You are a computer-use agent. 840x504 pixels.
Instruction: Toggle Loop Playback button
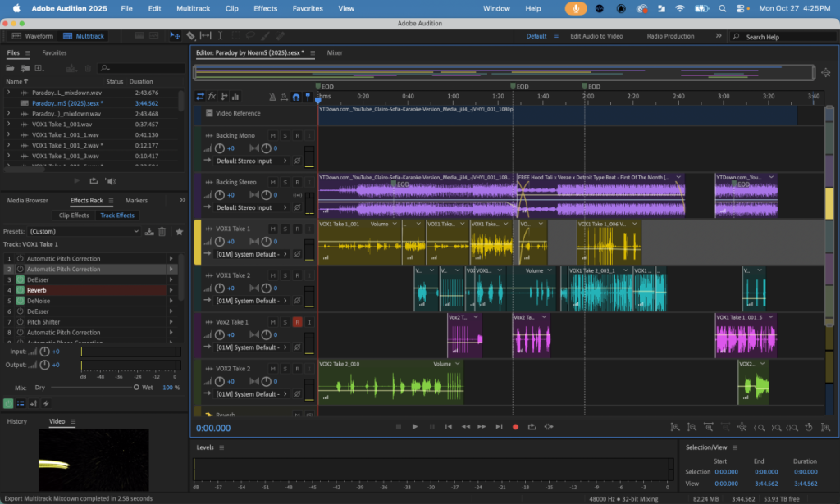(x=532, y=426)
